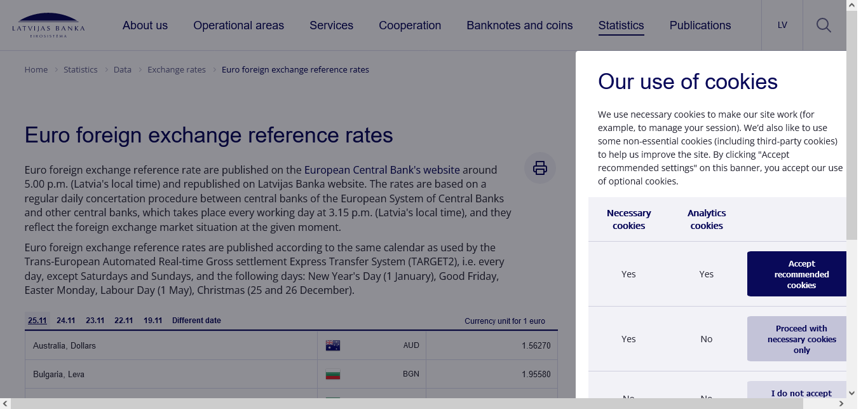The height and width of the screenshot is (409, 868).
Task: Select the 24.11 date tab
Action: tap(66, 321)
